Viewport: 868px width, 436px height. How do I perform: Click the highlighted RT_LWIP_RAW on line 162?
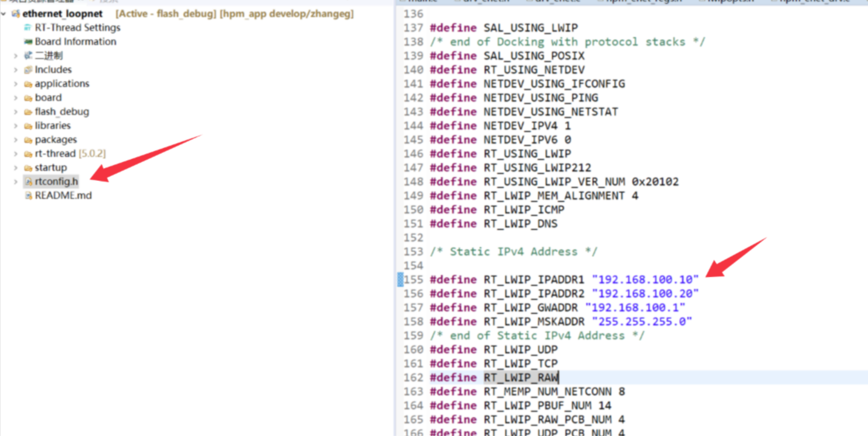pyautogui.click(x=521, y=377)
